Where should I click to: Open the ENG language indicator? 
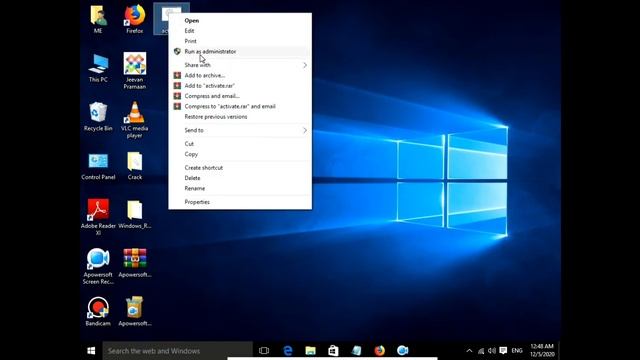click(x=517, y=351)
